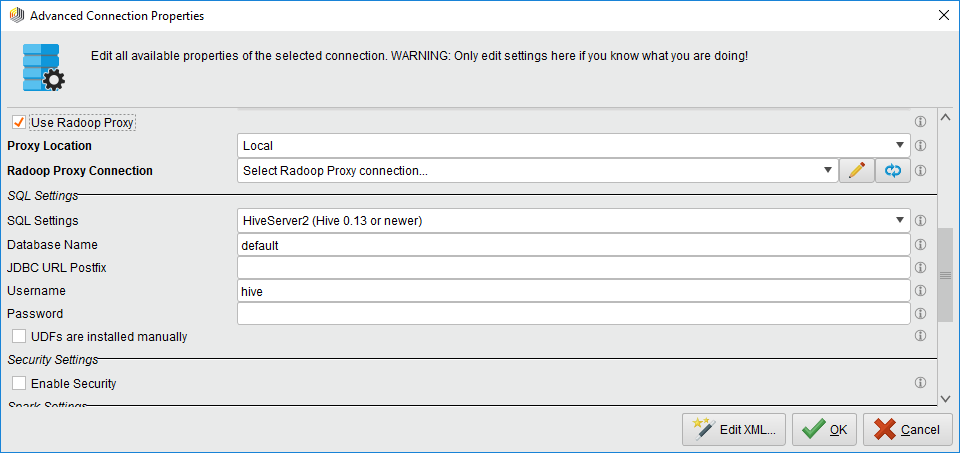The height and width of the screenshot is (453, 960).
Task: Uncheck the Use Radoop Proxy checkbox
Action: 18,122
